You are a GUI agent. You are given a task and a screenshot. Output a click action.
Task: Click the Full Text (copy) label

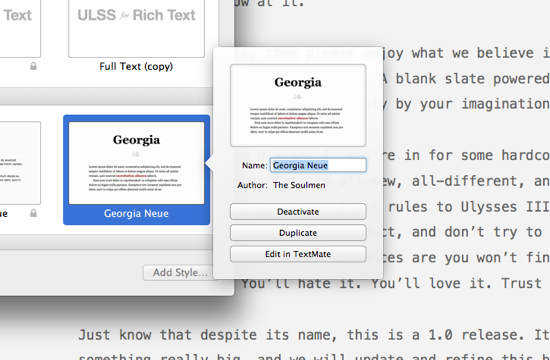(136, 66)
